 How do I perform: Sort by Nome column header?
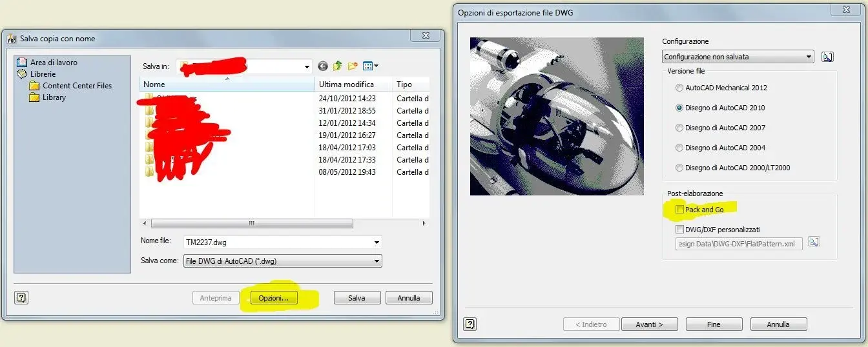click(227, 84)
